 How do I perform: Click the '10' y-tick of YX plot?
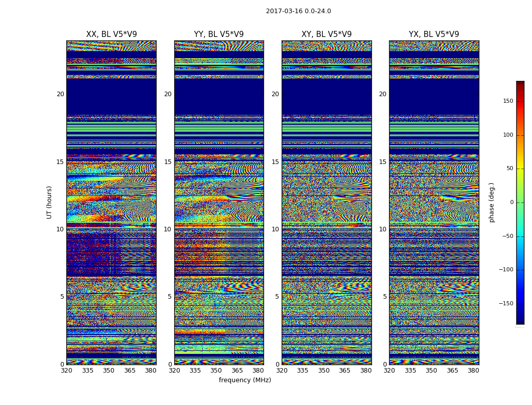point(383,229)
